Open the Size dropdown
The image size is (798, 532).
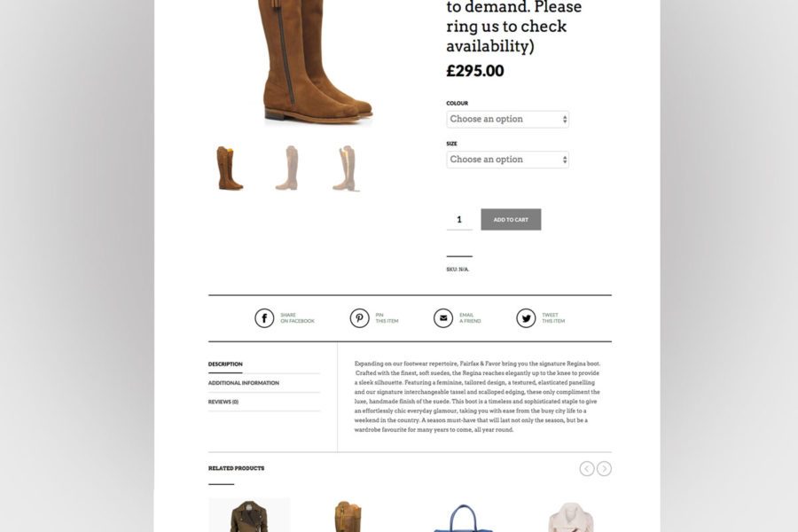(507, 160)
